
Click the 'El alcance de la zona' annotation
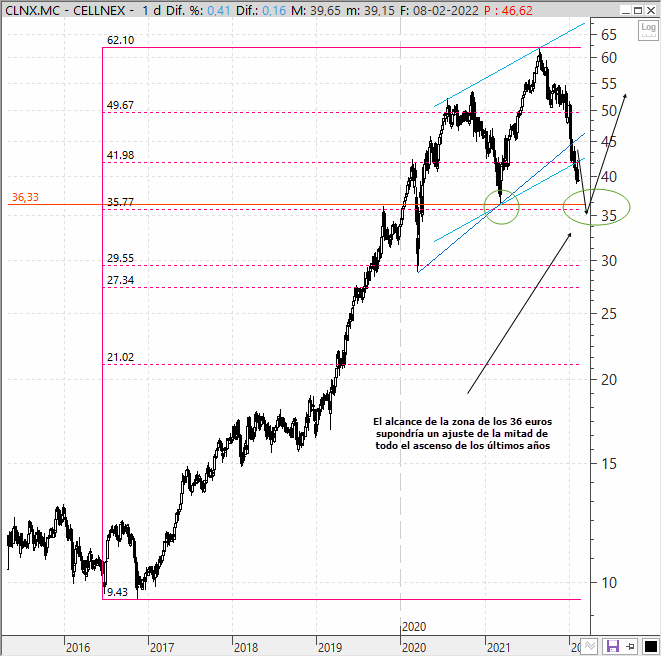point(463,434)
